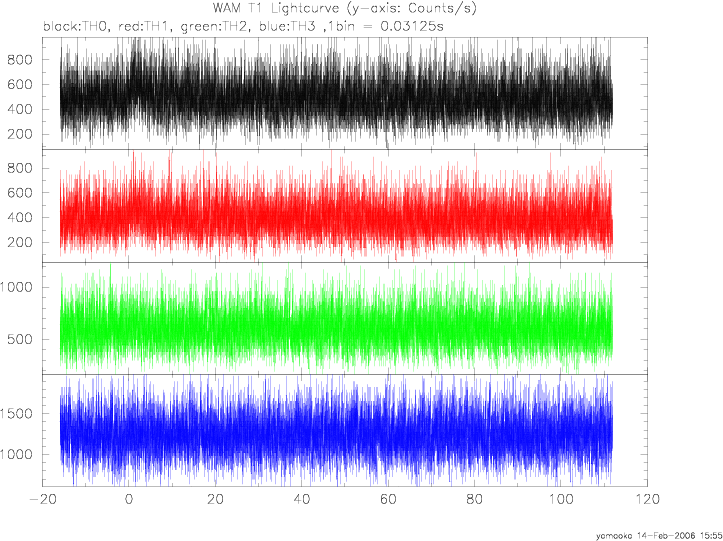Click '200' y-label of red TH1 panel

[x=19, y=242]
